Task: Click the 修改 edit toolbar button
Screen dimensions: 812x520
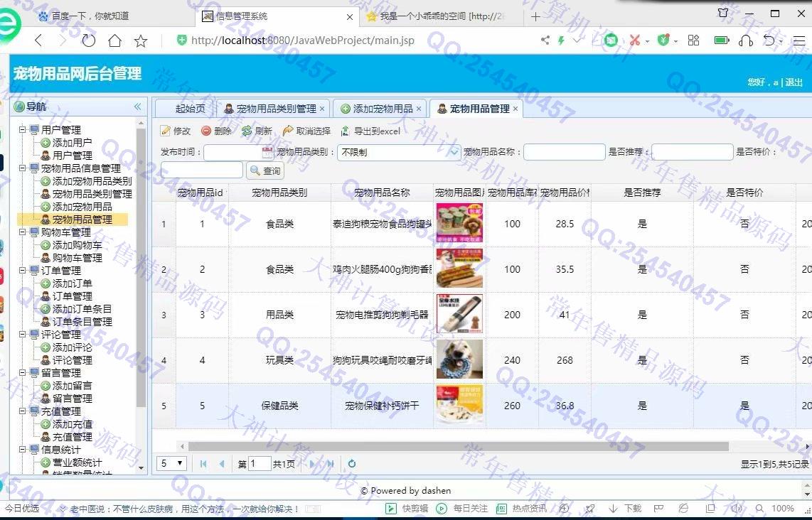Action: 176,131
